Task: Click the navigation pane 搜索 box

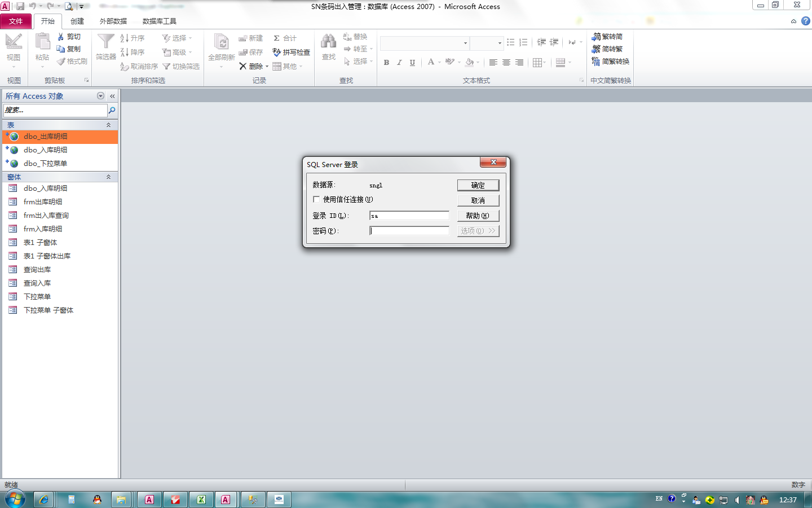Action: tap(55, 111)
